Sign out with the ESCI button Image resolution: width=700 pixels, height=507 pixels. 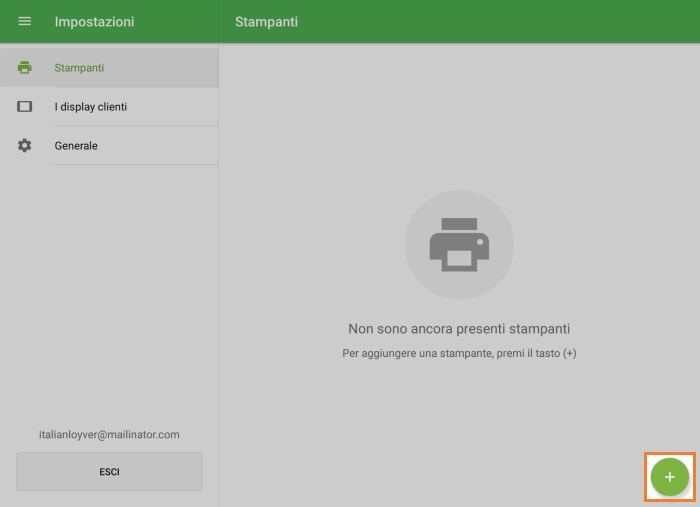click(x=109, y=471)
